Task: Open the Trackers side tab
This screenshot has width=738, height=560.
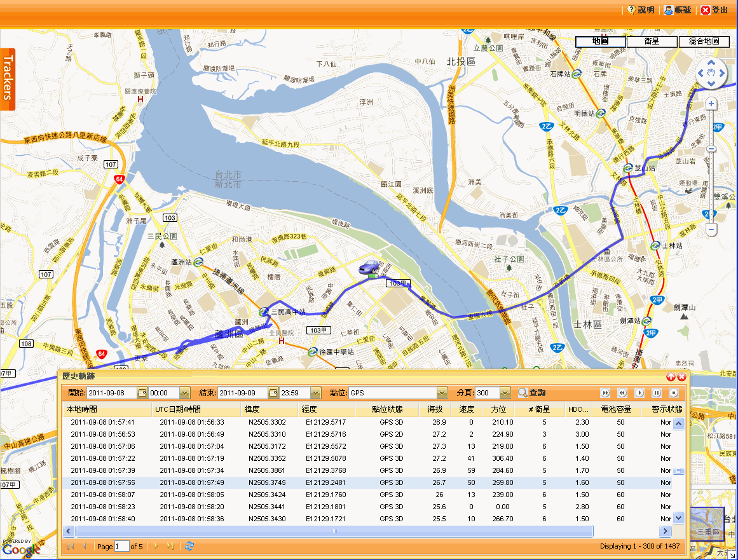Action: (x=8, y=79)
